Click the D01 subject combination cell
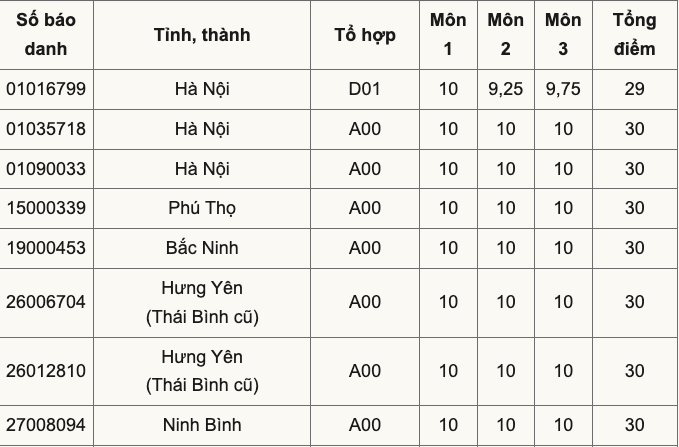 pyautogui.click(x=365, y=89)
